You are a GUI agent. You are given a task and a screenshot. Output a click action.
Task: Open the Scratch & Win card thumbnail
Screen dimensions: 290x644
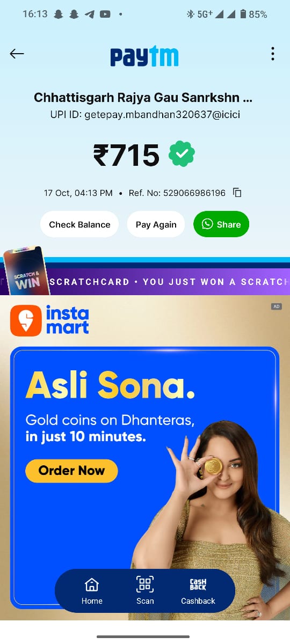pyautogui.click(x=27, y=272)
